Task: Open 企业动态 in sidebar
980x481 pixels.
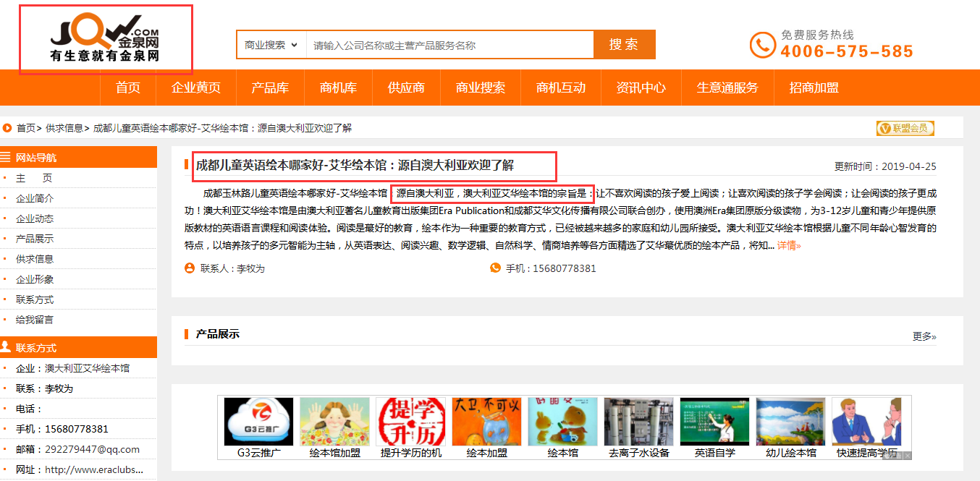Action: tap(35, 218)
